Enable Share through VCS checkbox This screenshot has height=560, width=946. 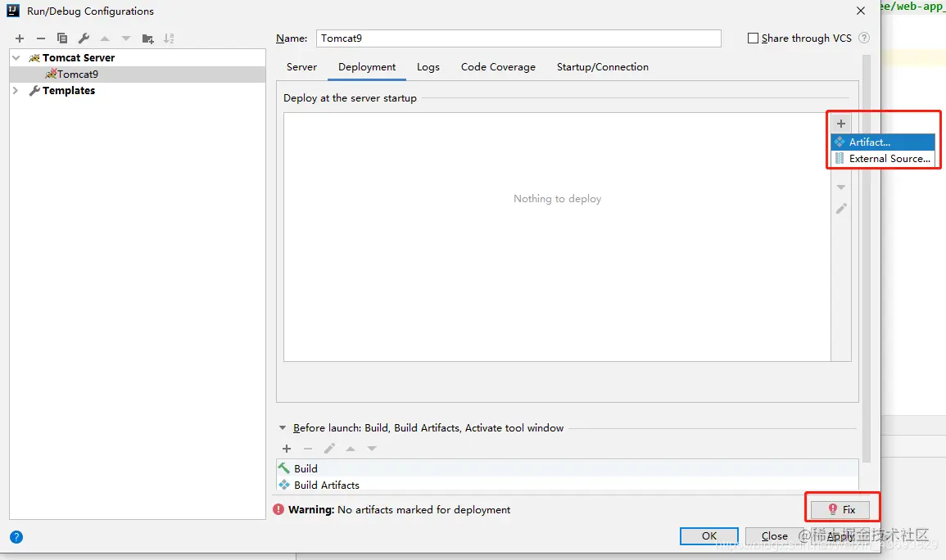(753, 38)
